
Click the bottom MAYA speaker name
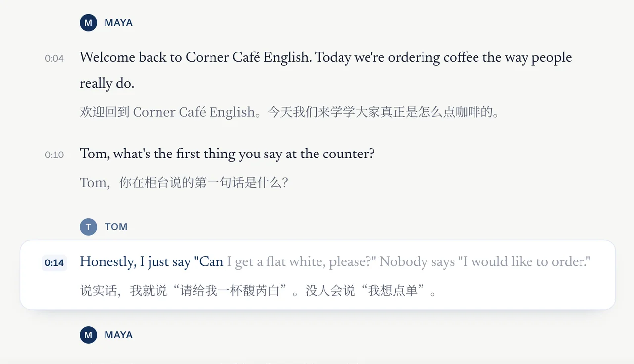[118, 335]
